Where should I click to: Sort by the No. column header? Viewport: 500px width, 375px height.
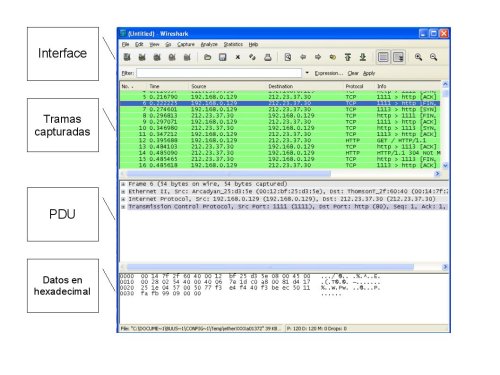coord(133,86)
